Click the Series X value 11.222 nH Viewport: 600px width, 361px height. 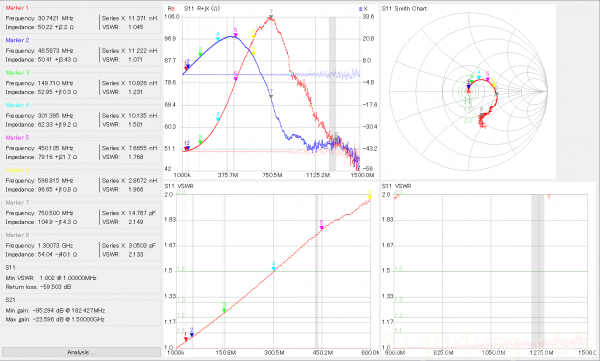[143, 51]
